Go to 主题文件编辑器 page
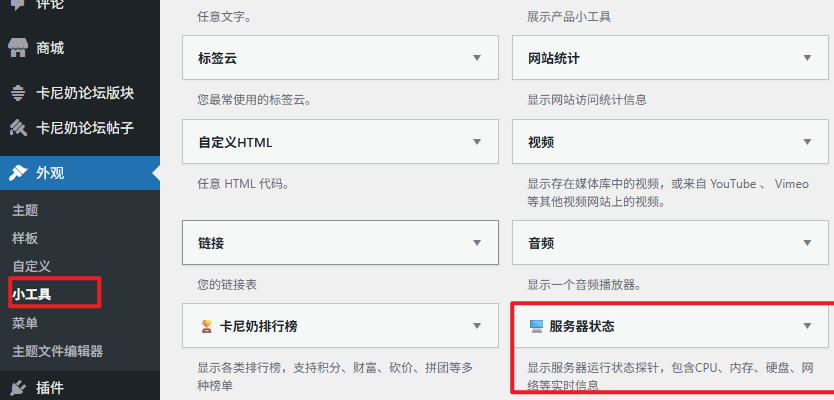834x400 pixels. (57, 351)
